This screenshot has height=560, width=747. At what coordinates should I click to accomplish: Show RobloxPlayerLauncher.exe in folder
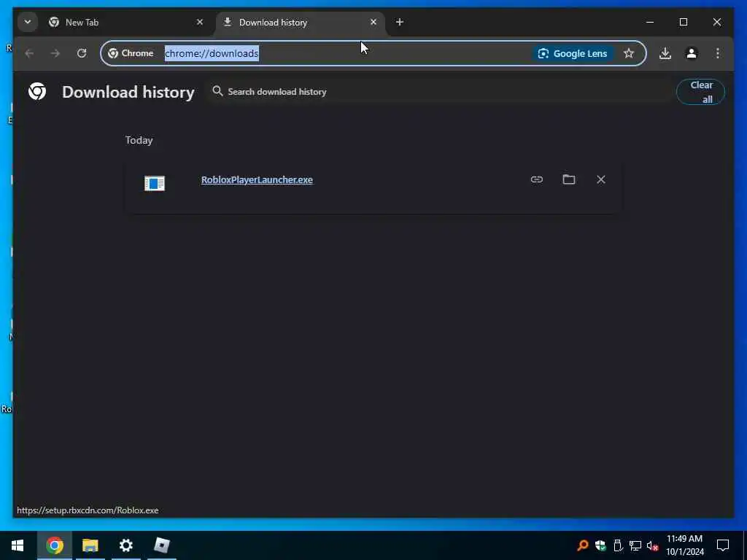click(x=569, y=179)
